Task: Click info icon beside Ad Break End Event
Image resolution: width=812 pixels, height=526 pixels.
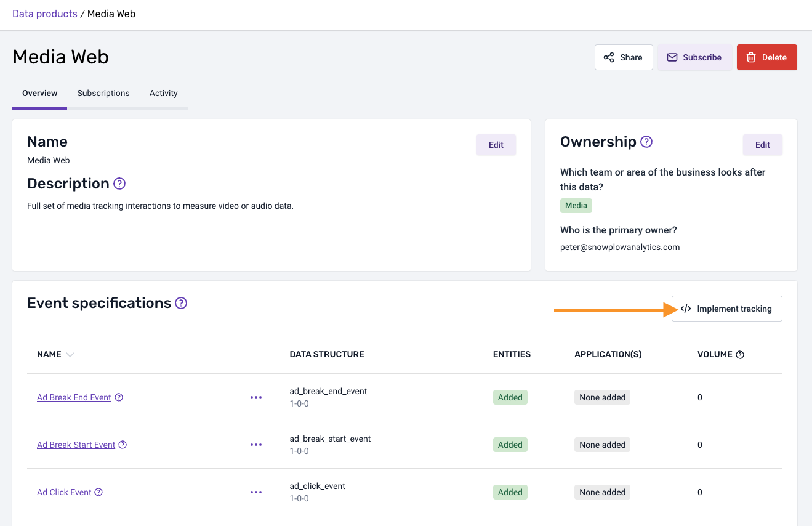Action: [x=119, y=397]
